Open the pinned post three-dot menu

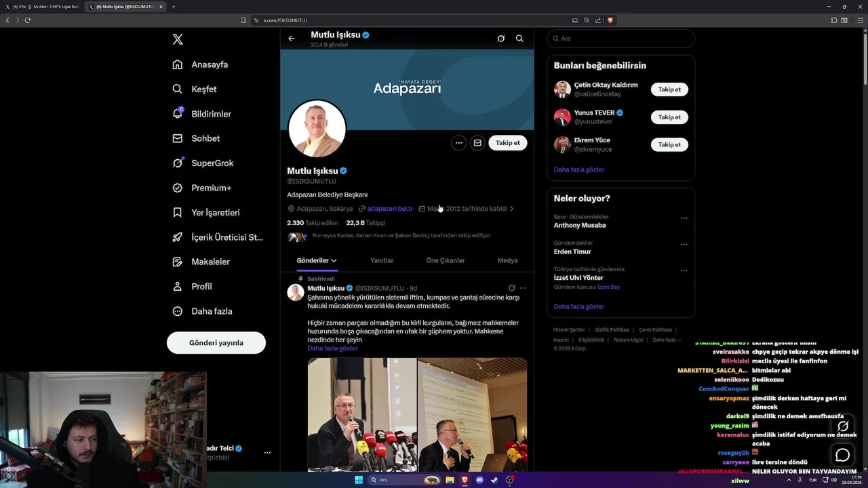[x=523, y=288]
